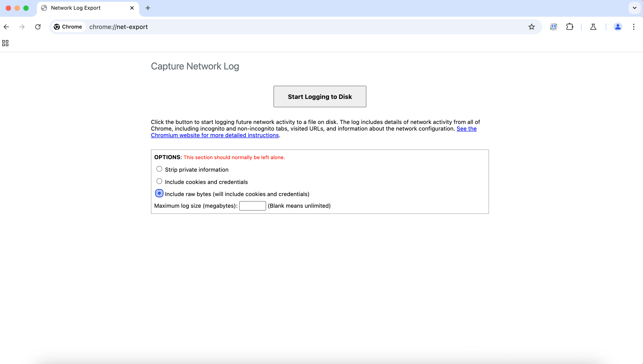Viewport: 643px width, 364px height.
Task: Enter value in maximum log size field
Action: (x=252, y=205)
